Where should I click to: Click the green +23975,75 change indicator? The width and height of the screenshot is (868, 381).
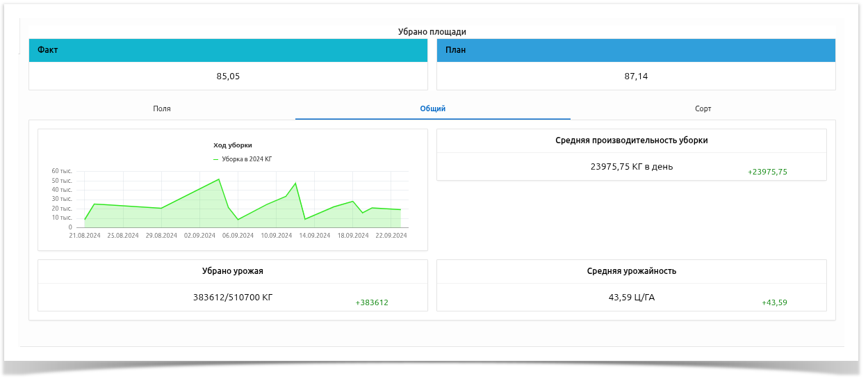[x=767, y=172]
